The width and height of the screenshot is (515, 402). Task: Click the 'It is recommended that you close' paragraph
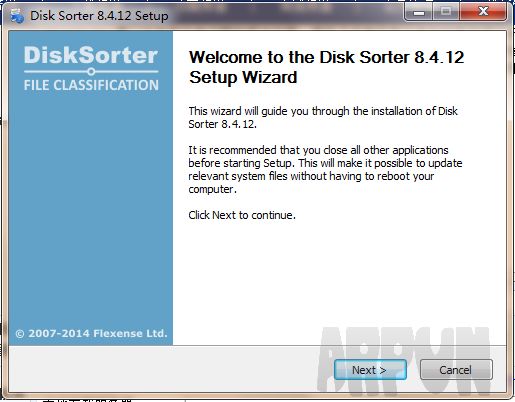(x=325, y=169)
